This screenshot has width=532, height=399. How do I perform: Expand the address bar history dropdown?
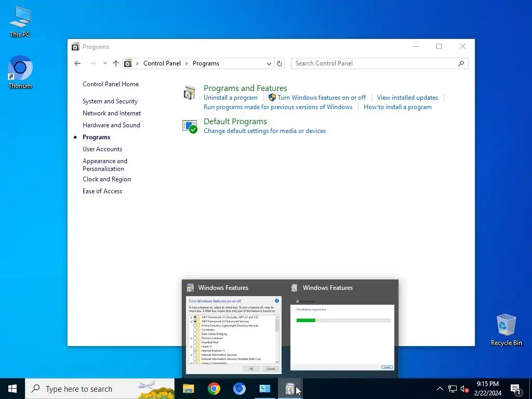click(269, 63)
